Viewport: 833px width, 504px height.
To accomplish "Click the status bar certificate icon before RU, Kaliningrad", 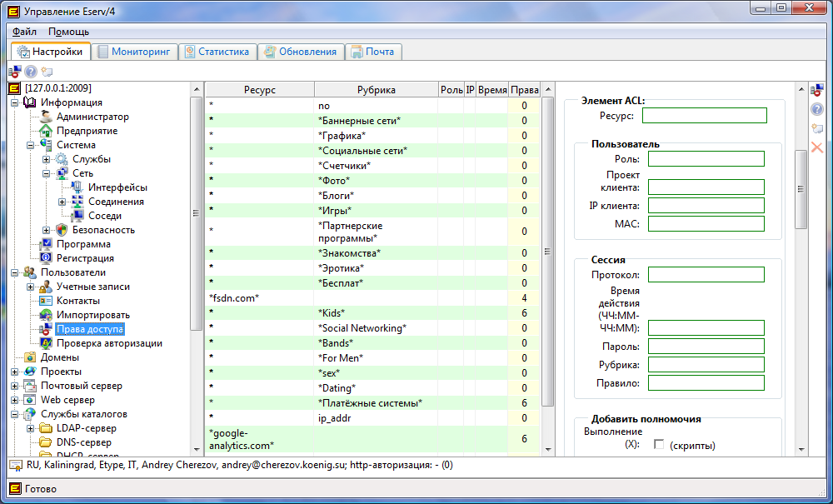I will (15, 466).
